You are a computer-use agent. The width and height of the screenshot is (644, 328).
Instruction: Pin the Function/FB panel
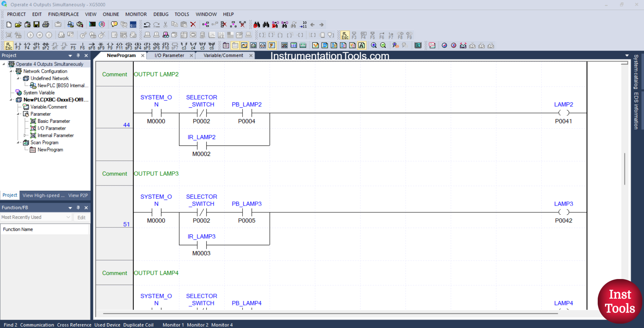coord(78,208)
